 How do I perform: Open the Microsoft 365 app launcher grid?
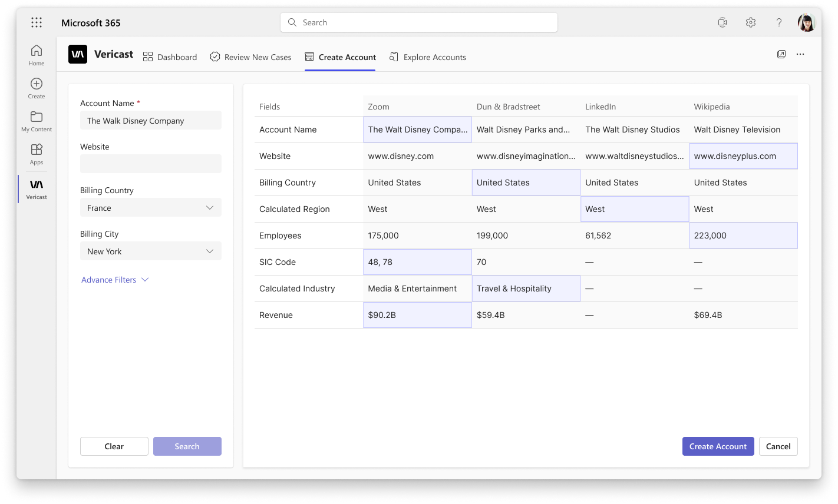[x=37, y=22]
